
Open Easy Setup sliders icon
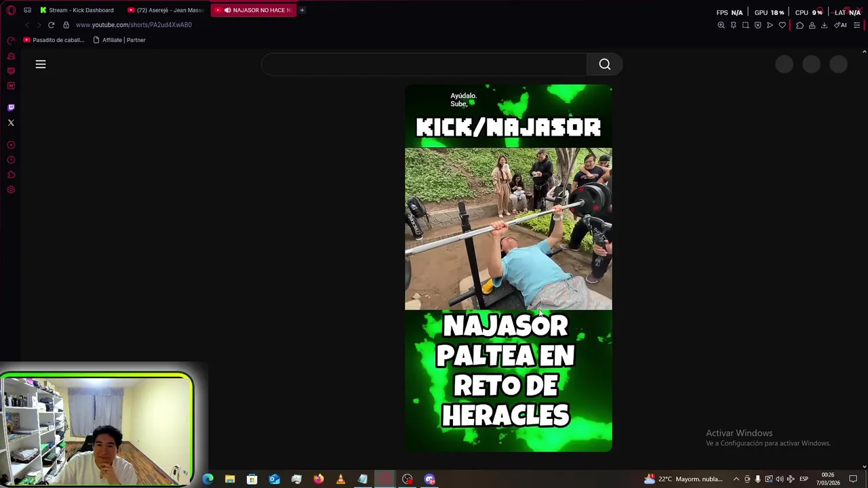856,25
